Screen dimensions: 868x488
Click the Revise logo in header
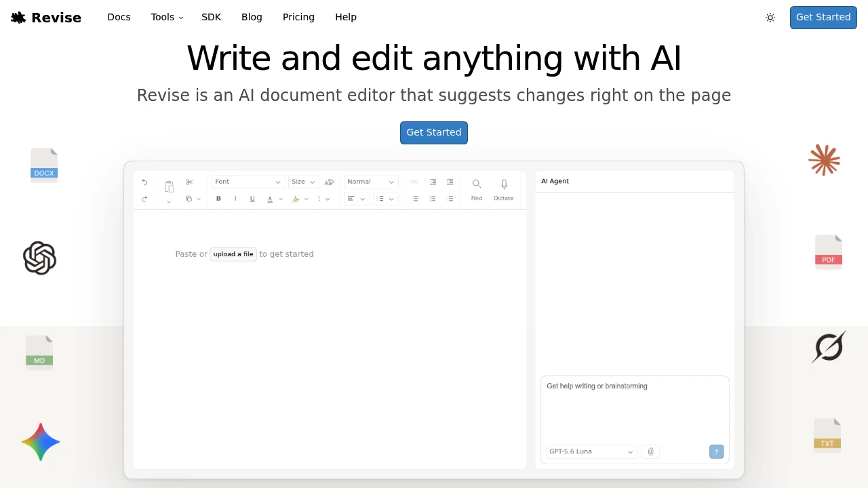[46, 18]
